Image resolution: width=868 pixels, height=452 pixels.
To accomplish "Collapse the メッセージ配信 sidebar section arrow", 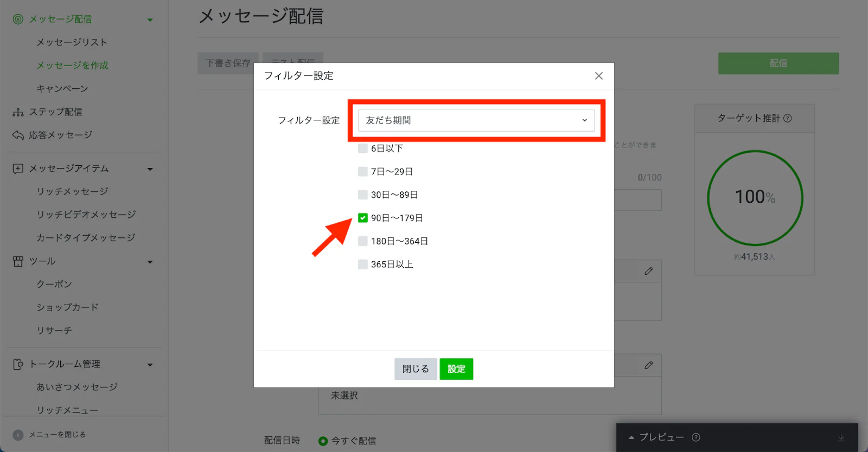I will [150, 20].
